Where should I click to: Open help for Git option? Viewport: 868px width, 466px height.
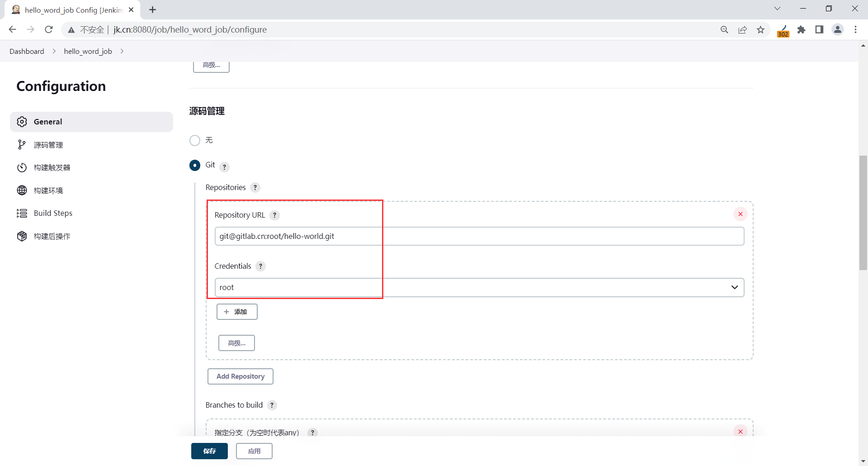coord(225,167)
